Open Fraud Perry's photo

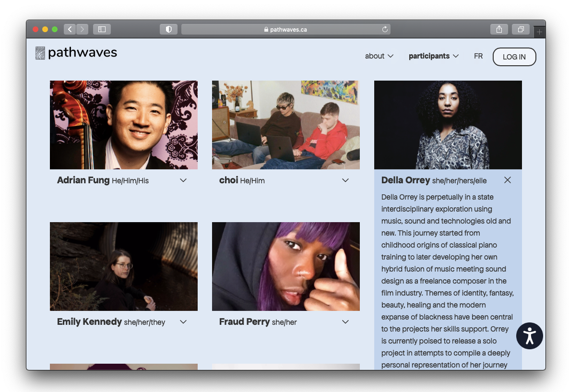pyautogui.click(x=286, y=266)
